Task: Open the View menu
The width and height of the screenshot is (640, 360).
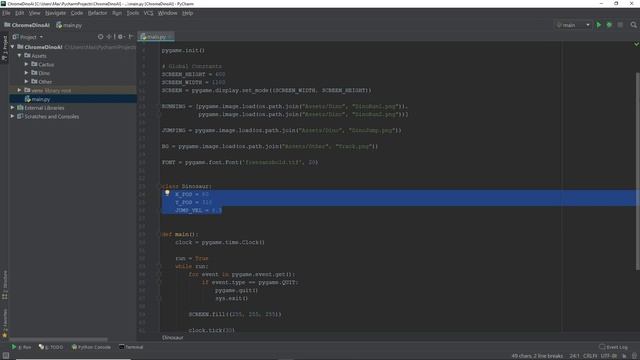Action: (34, 13)
